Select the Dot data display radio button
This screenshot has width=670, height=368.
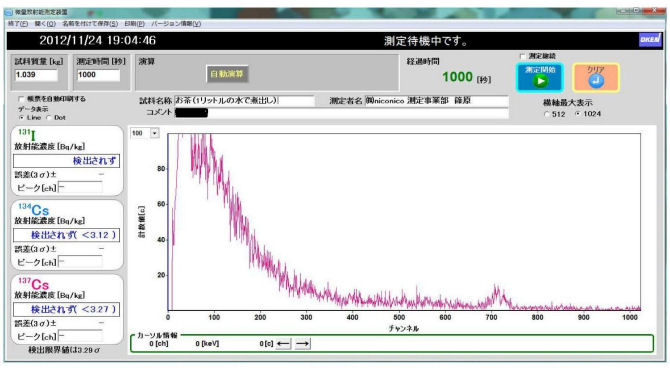[49, 118]
